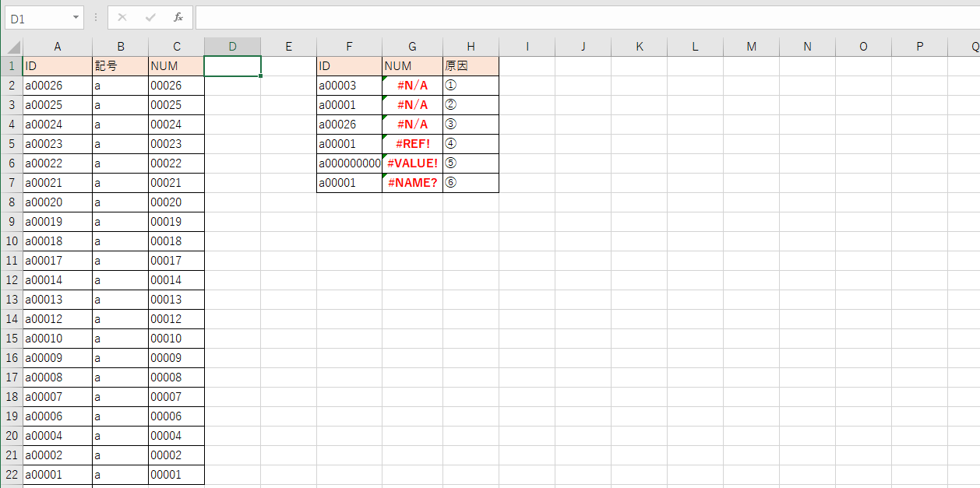Select the entire column A header
The height and width of the screenshot is (488, 980).
[x=57, y=46]
